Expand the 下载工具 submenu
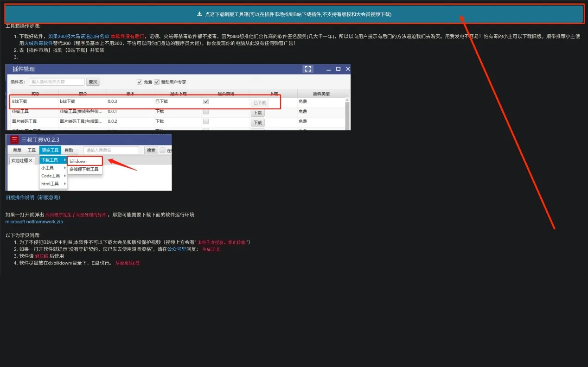 (x=53, y=160)
